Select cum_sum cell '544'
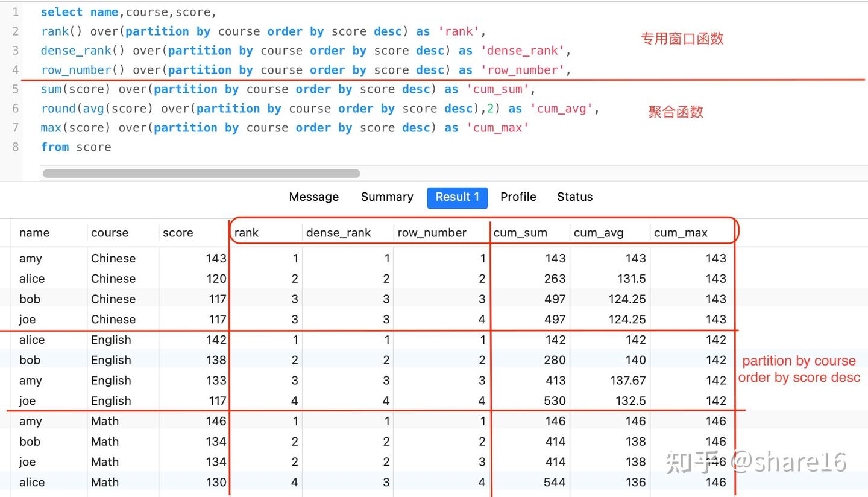This screenshot has height=497, width=868. pos(555,483)
